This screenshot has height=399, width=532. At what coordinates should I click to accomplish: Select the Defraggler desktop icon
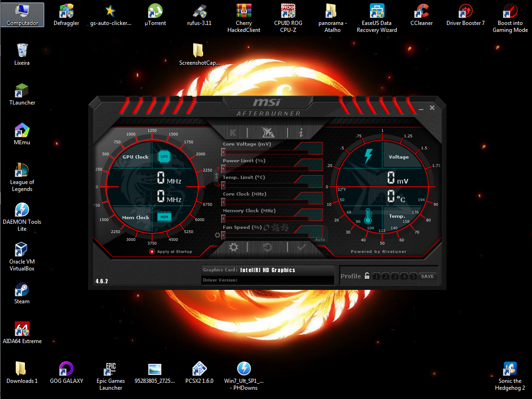click(67, 15)
